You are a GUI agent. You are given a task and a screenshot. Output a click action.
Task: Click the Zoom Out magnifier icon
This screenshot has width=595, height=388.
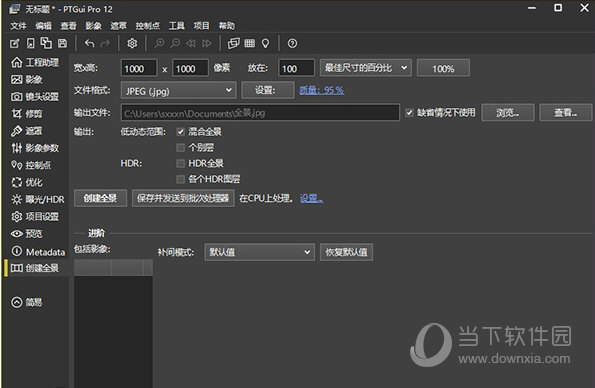tap(175, 43)
